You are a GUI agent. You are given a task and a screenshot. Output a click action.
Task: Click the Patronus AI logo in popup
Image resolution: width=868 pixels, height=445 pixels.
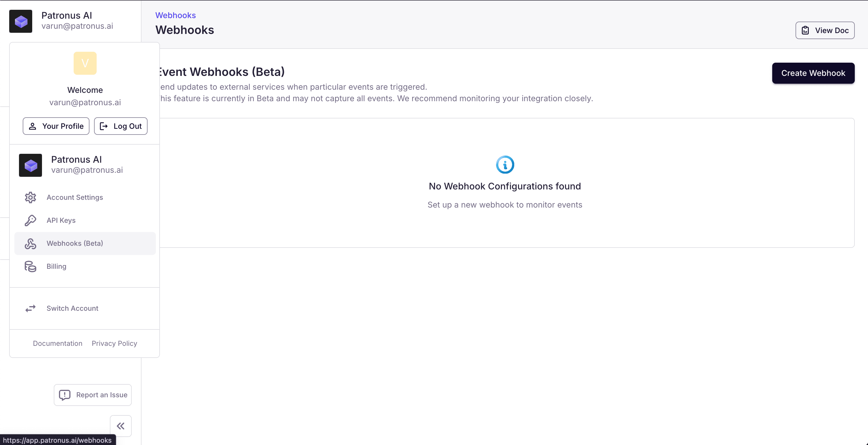coord(30,165)
